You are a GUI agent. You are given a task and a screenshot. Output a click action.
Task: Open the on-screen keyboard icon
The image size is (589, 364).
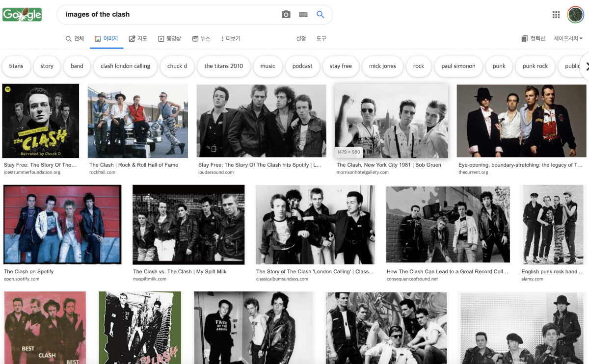click(x=303, y=15)
